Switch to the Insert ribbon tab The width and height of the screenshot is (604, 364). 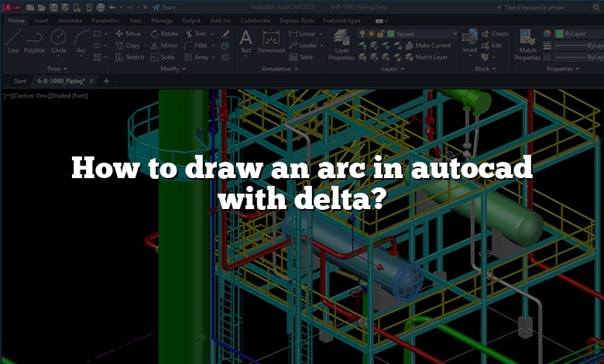(41, 20)
